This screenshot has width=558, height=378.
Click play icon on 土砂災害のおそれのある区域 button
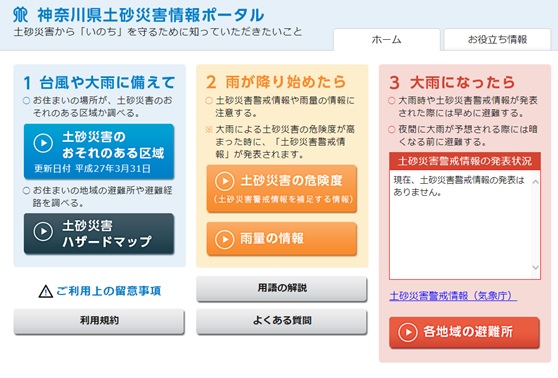[x=43, y=143]
